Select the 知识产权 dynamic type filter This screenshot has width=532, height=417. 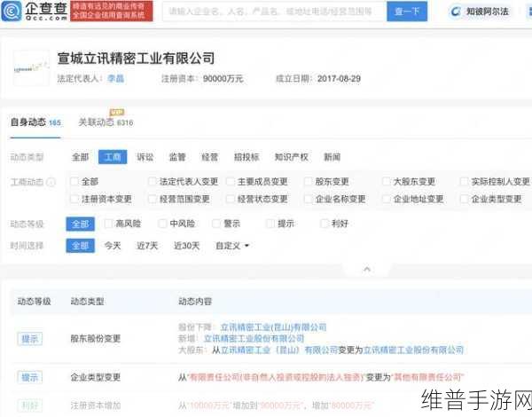(x=292, y=157)
